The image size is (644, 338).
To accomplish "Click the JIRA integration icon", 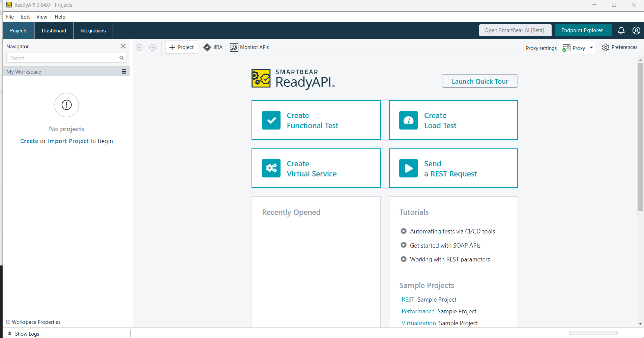I will 207,47.
